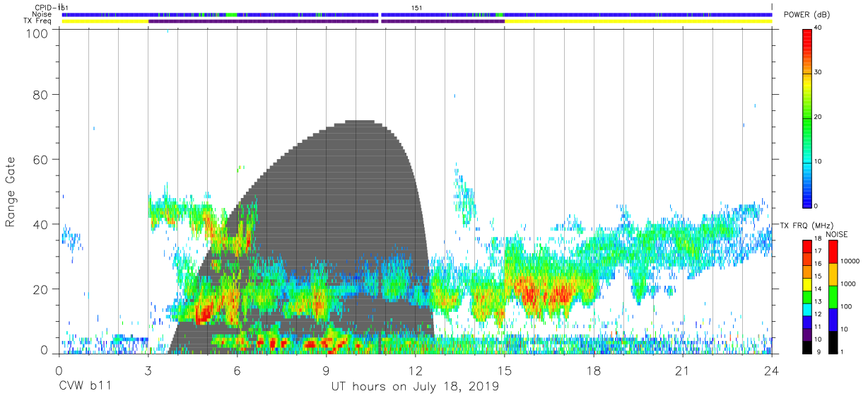
Task: Pick the green 13–14 MHz TX FRQ swatch
Action: click(x=807, y=296)
